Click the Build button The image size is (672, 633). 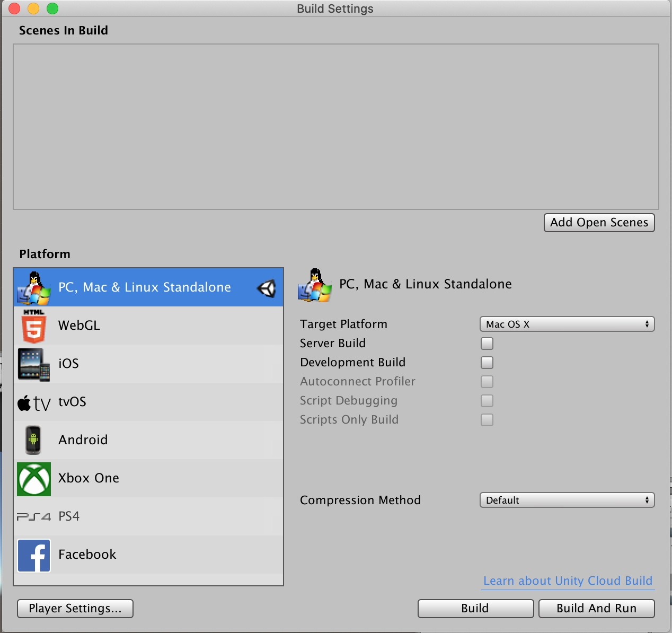pos(475,609)
